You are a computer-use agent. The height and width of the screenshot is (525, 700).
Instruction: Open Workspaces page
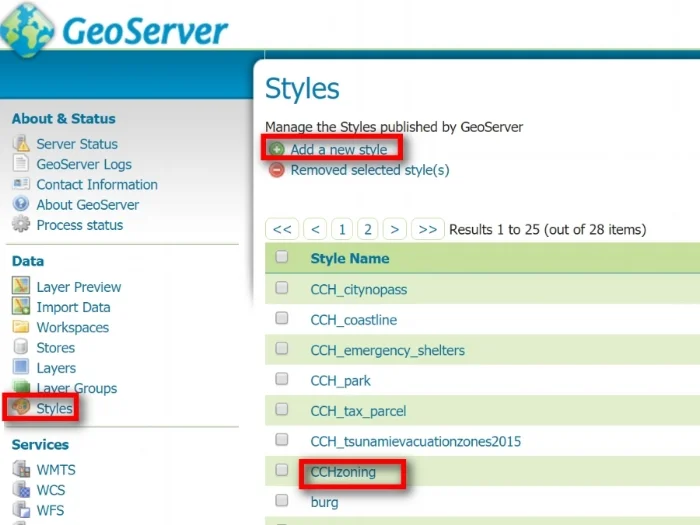pyautogui.click(x=73, y=327)
